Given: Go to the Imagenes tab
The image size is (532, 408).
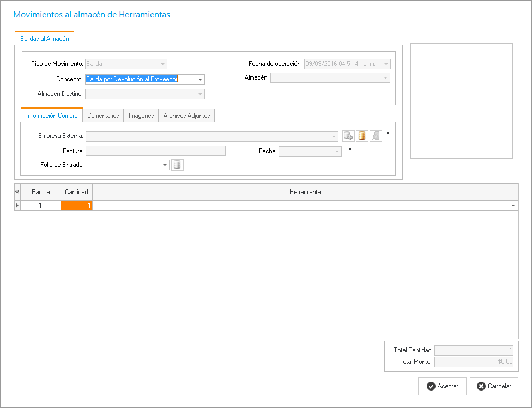Looking at the screenshot, I should coord(141,116).
